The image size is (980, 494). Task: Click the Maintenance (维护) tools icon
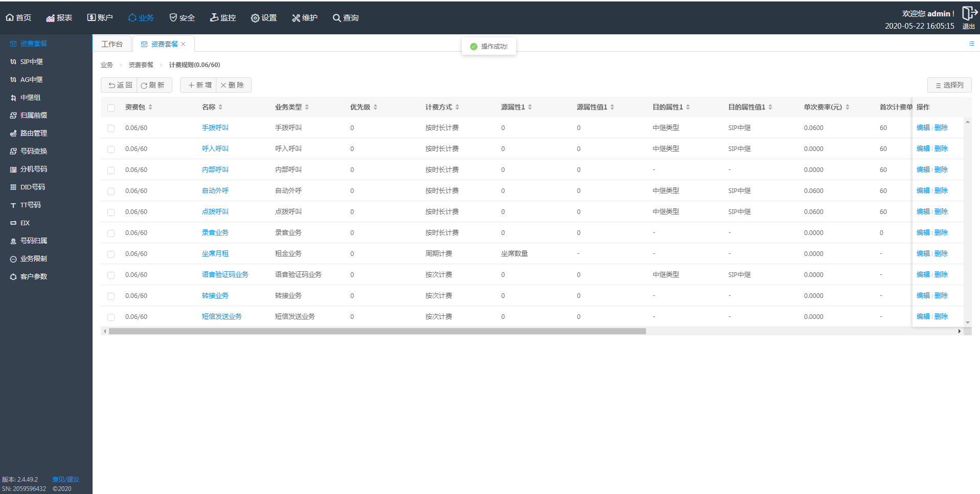click(296, 18)
